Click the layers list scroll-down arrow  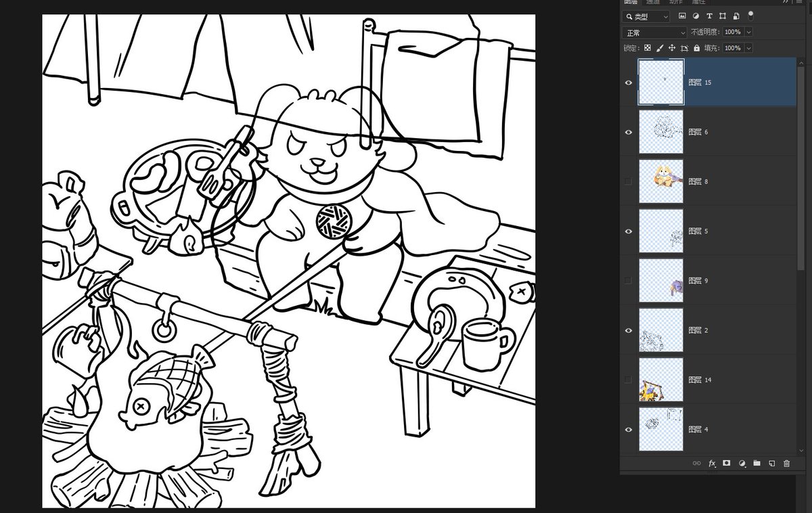click(x=803, y=452)
